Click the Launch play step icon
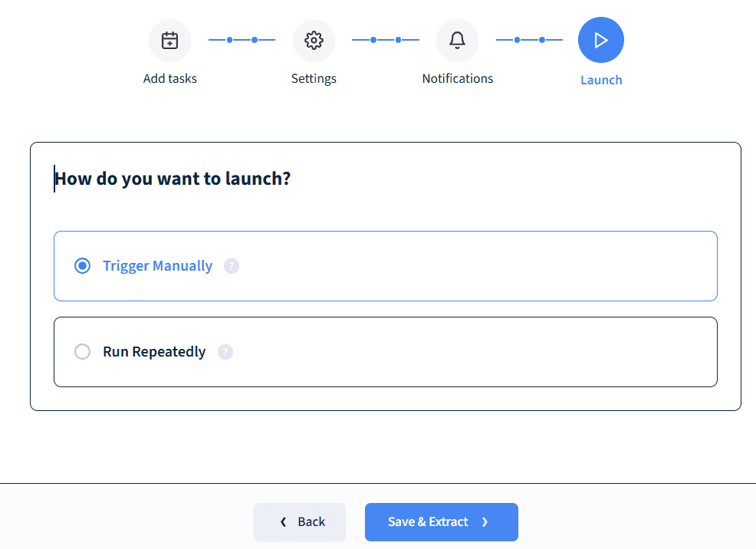Image resolution: width=756 pixels, height=549 pixels. pyautogui.click(x=601, y=40)
